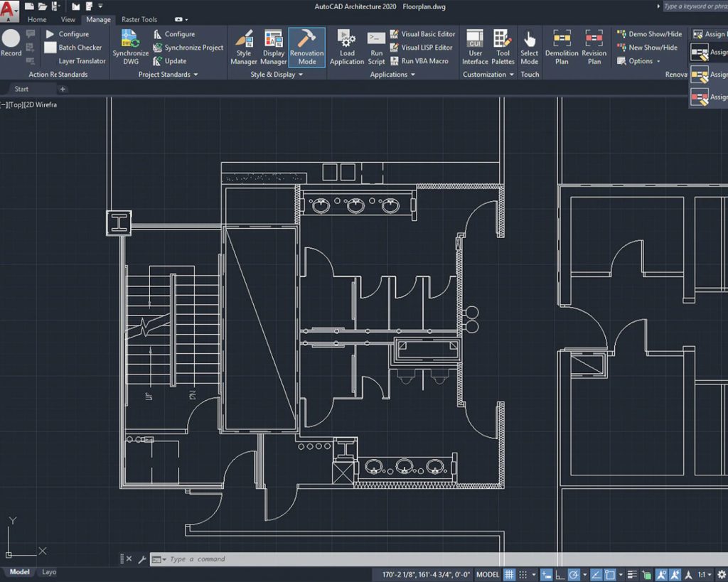Open the Layer Translator
This screenshot has width=728, height=582.
82,61
